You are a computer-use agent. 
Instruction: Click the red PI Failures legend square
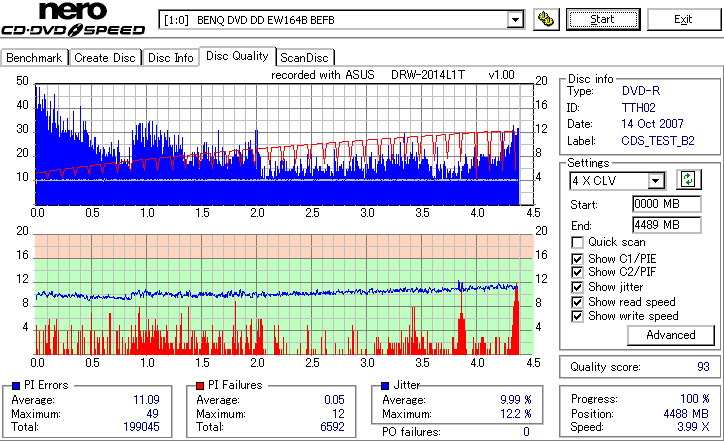click(x=200, y=386)
